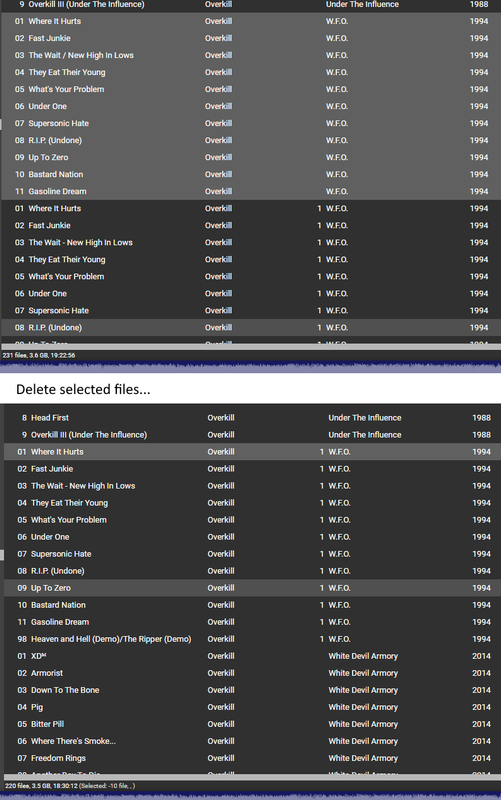Click "Overkill" artist in the Bitter Pill row
The image size is (501, 800).
[221, 724]
